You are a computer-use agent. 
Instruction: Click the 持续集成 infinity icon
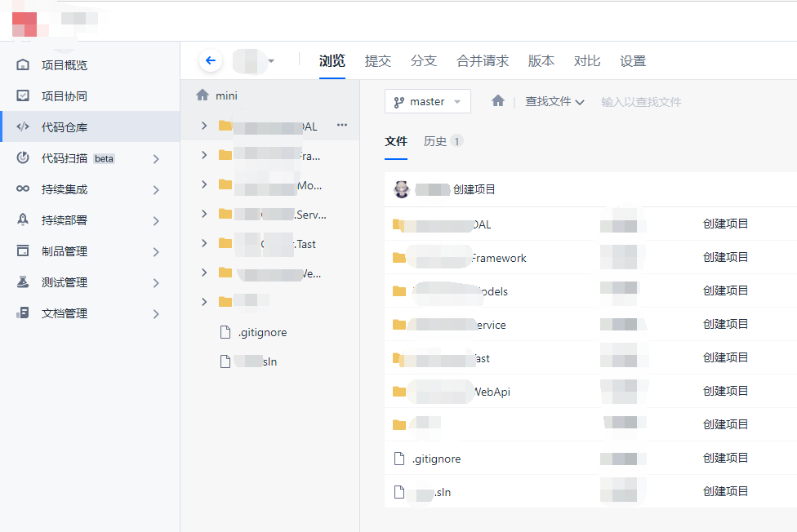point(23,189)
